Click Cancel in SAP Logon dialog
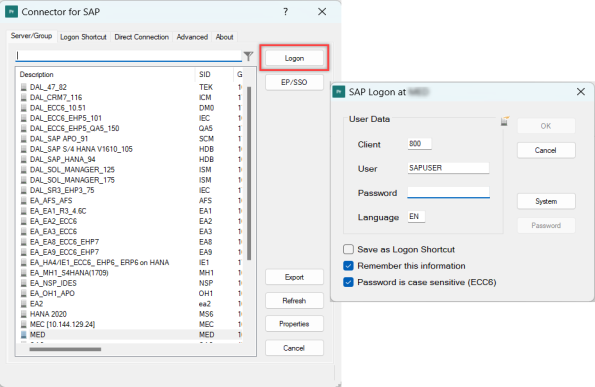Image resolution: width=595 pixels, height=387 pixels. [546, 150]
